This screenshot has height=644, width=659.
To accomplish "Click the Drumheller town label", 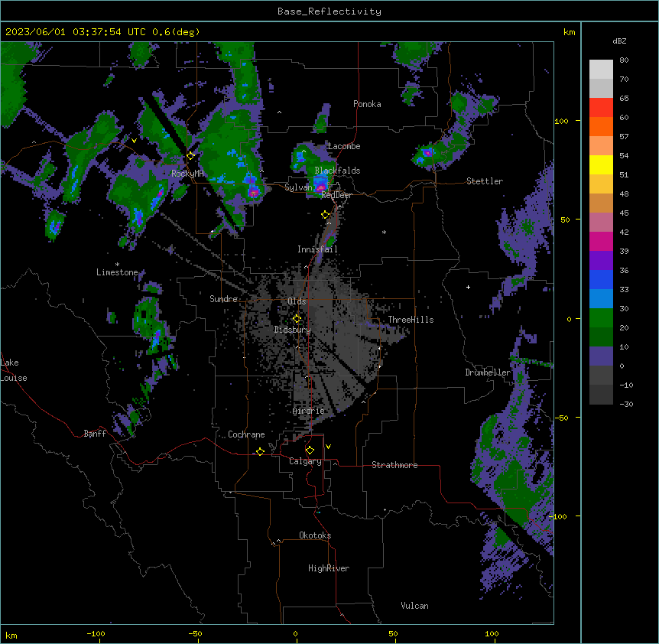I will coord(488,372).
